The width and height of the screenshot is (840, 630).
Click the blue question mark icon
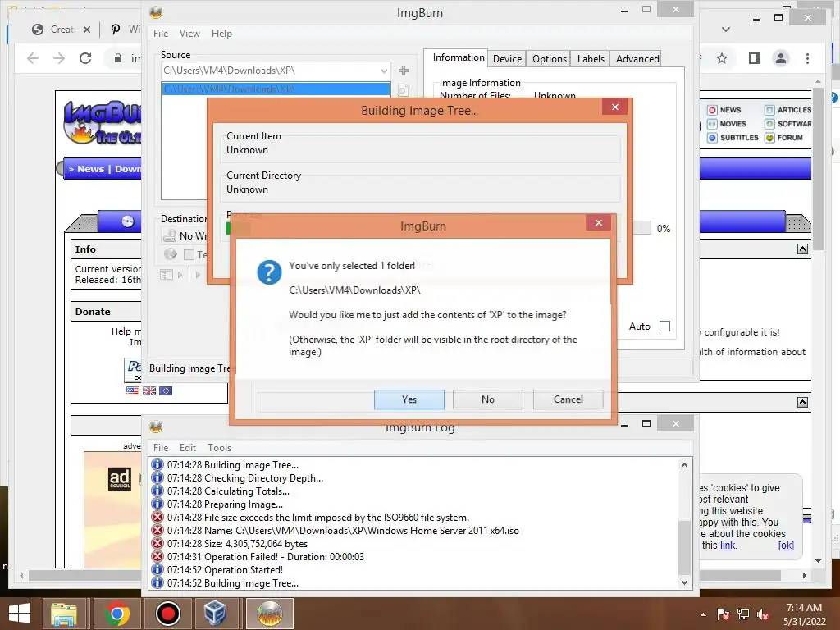coord(269,272)
